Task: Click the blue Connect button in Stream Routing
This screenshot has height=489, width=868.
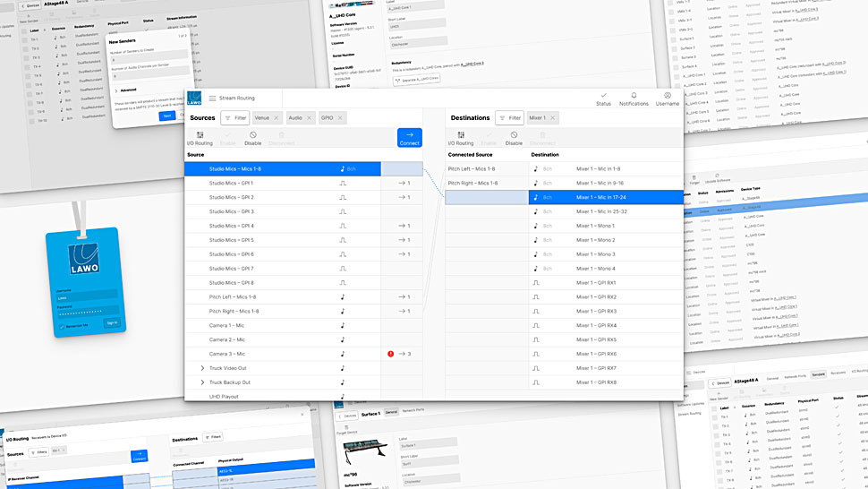Action: 410,138
